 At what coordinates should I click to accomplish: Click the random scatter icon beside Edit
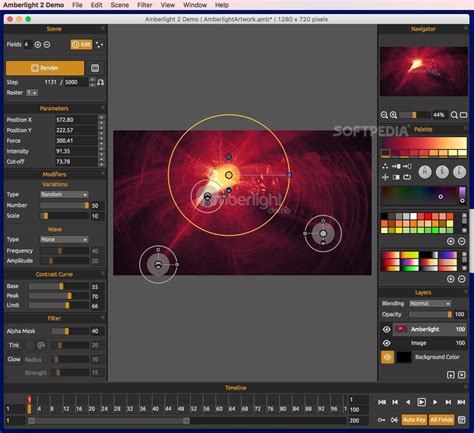(99, 44)
